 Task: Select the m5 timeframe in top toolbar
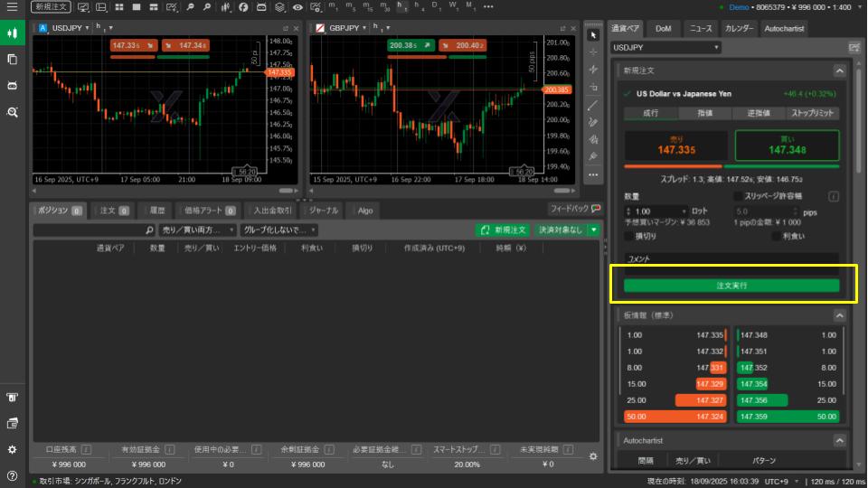[351, 6]
